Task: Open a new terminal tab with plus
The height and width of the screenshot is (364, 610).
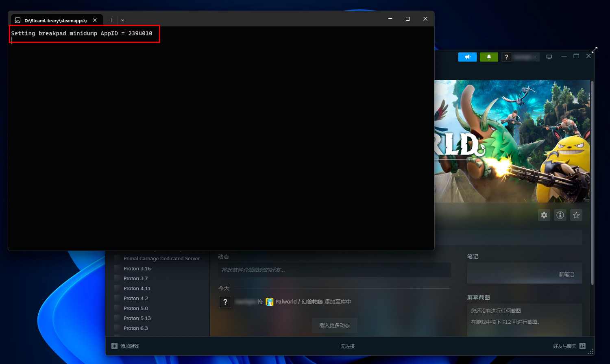Action: coord(111,20)
